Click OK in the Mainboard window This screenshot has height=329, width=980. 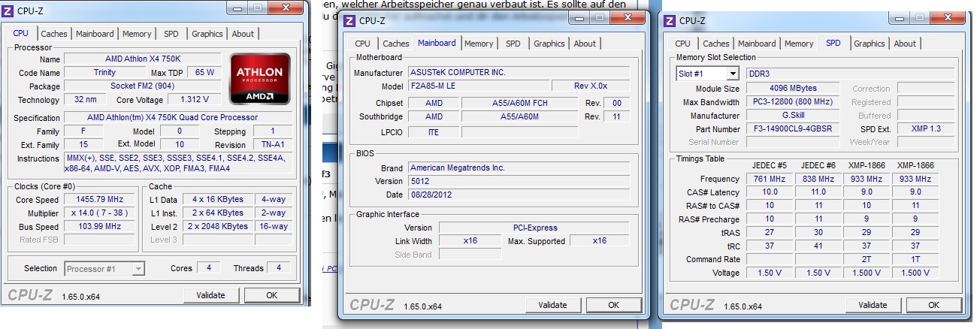pos(613,304)
